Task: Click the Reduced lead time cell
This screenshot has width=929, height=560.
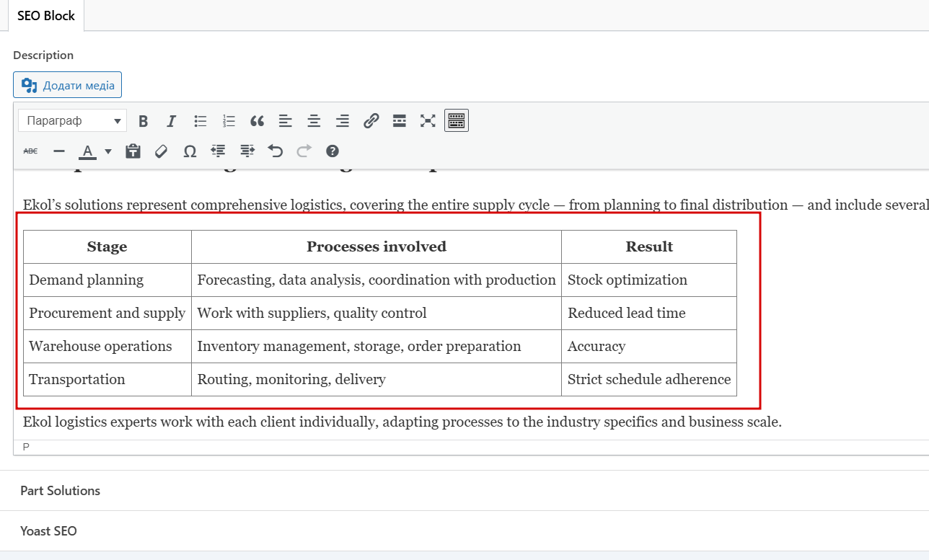Action: (649, 314)
